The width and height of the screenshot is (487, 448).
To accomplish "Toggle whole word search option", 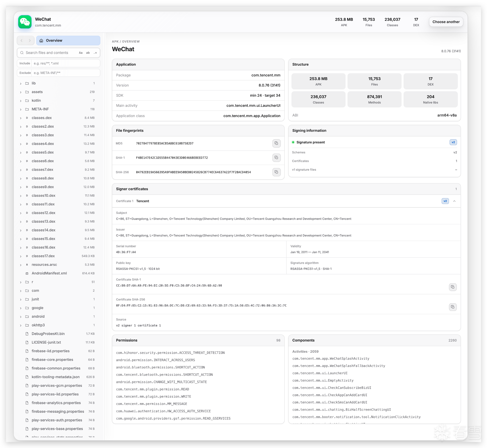I will click(x=88, y=53).
